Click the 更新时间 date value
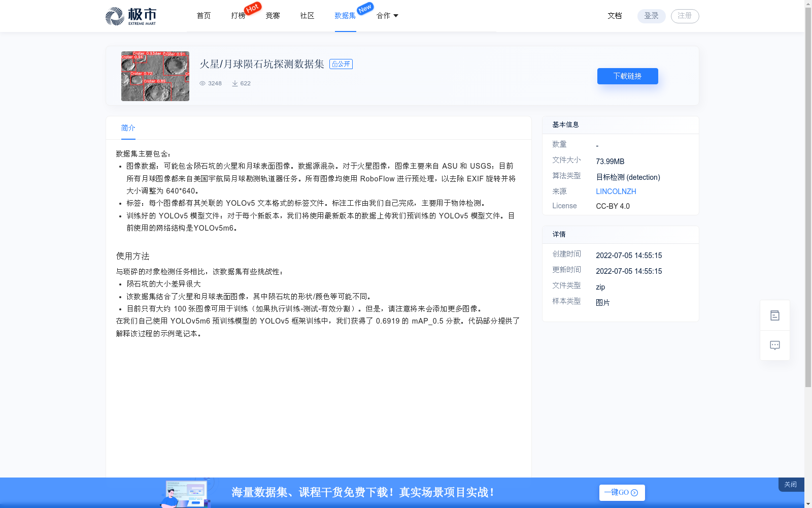The width and height of the screenshot is (812, 508). [x=629, y=271]
